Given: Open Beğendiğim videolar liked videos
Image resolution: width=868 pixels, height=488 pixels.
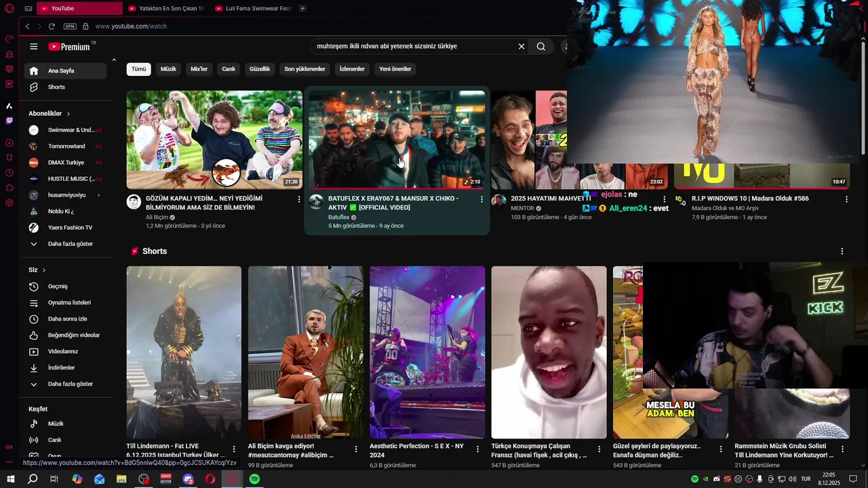Looking at the screenshot, I should tap(65, 335).
